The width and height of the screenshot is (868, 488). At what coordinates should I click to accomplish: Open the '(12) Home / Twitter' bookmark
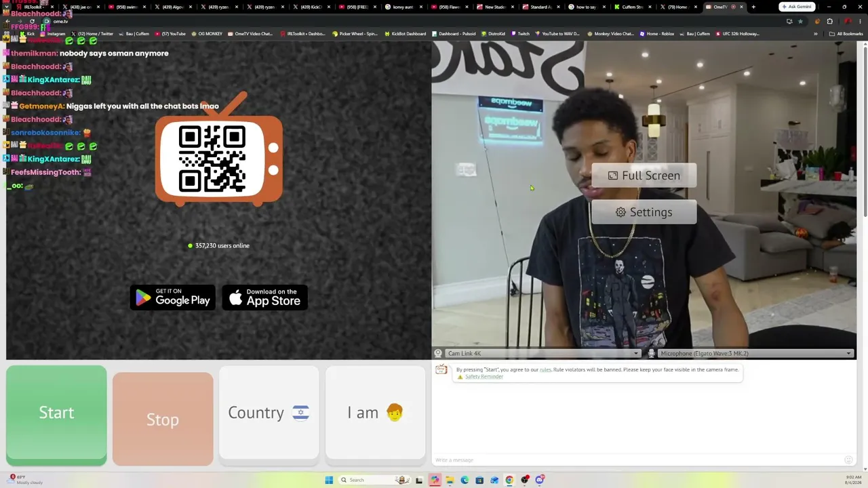coord(92,34)
